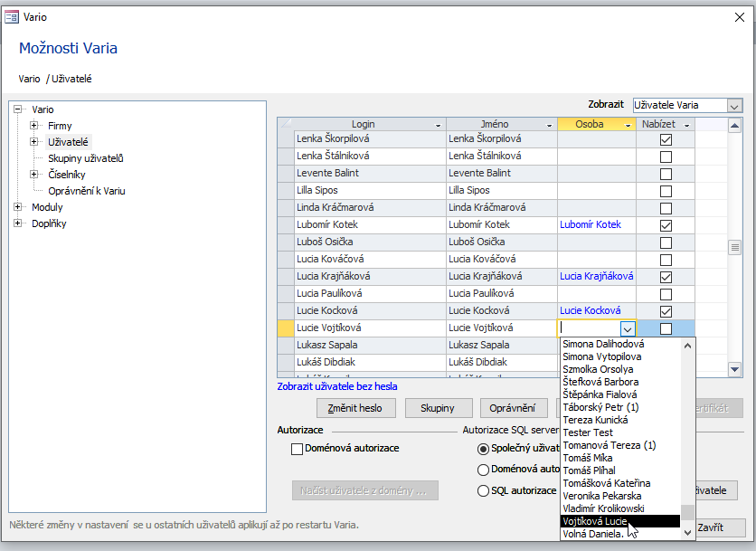Viewport: 756px width, 551px height.
Task: Click the grid vertical scrollbar thumb
Action: (x=734, y=248)
